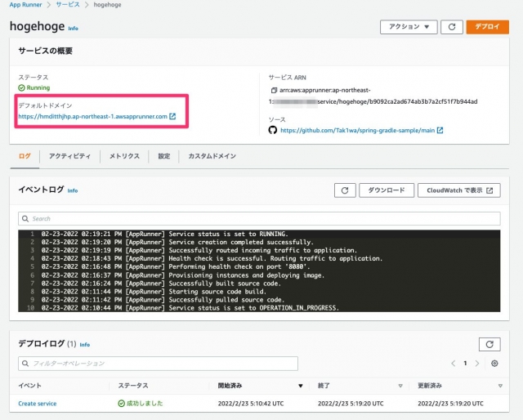Copy the service ARN with copy icon
This screenshot has width=523, height=420.
click(274, 90)
